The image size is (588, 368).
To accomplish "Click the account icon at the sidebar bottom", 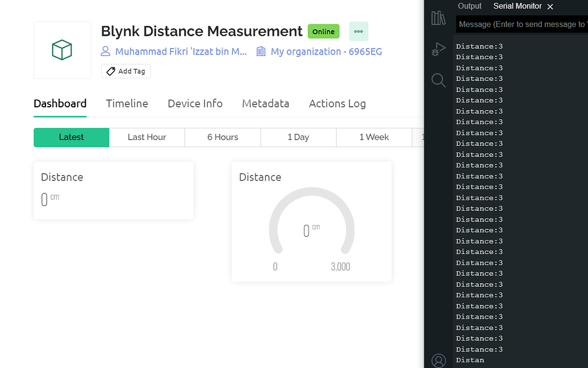I will click(438, 360).
